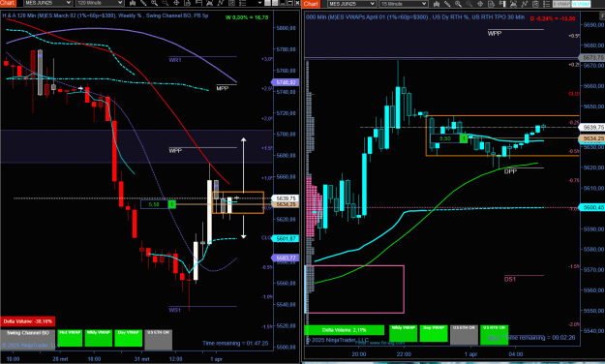Click Time remaining = 00:02:26 on right chart
The image size is (605, 364).
point(540,338)
